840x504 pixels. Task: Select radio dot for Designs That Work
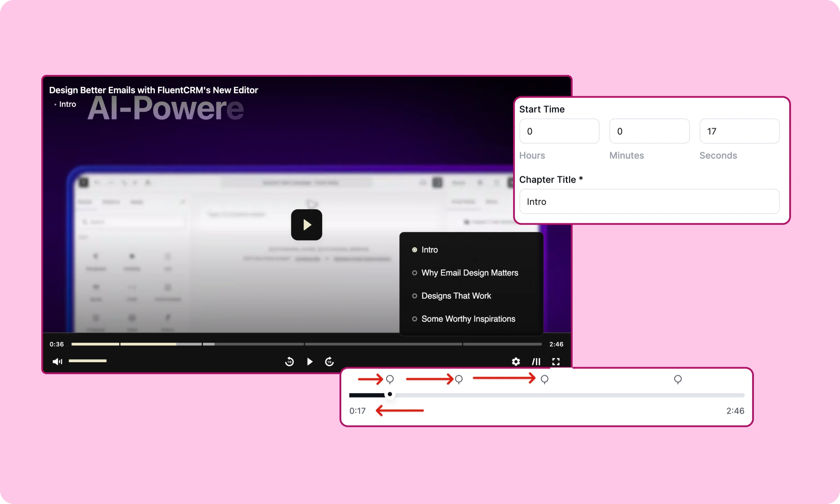pos(415,296)
